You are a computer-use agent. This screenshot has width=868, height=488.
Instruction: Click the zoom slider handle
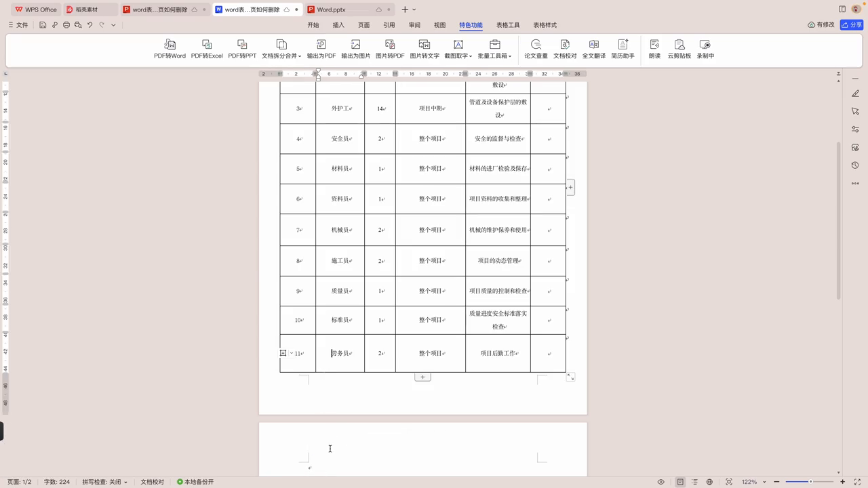pos(810,482)
